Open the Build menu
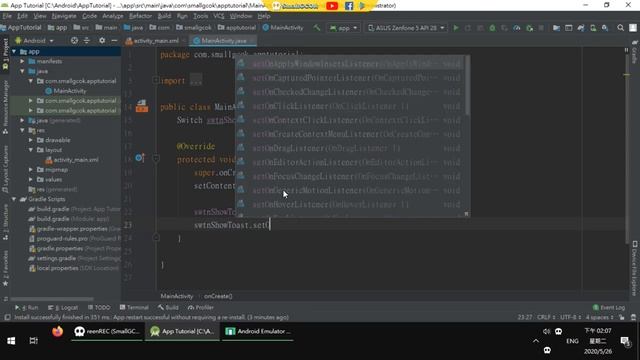This screenshot has width=640, height=360. [164, 16]
